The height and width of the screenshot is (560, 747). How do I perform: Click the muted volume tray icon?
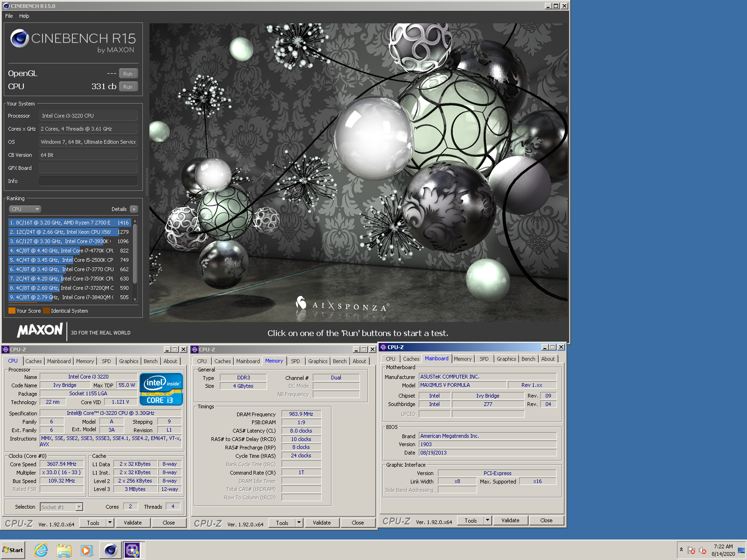(x=703, y=550)
